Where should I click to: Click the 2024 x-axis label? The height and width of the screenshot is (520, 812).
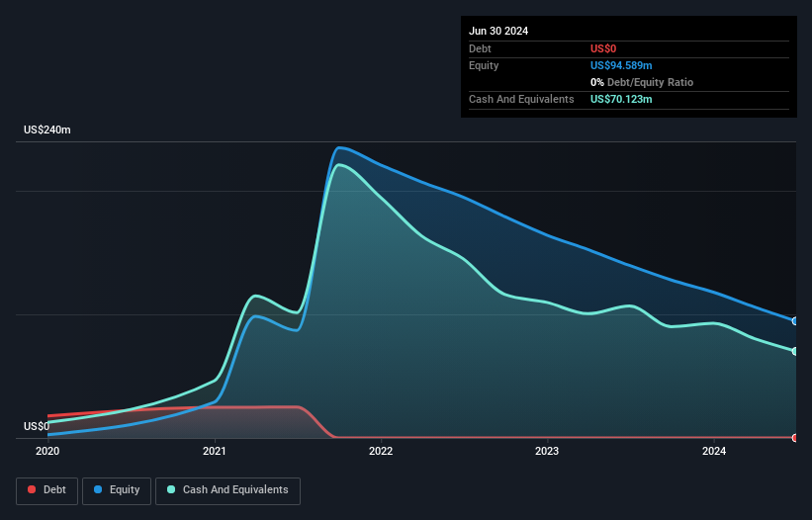point(714,451)
